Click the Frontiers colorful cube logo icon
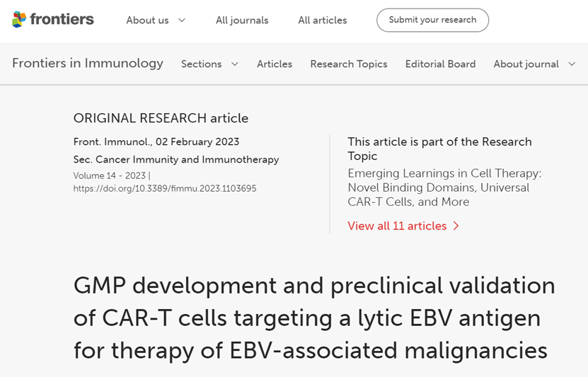The height and width of the screenshot is (377, 588). tap(19, 19)
